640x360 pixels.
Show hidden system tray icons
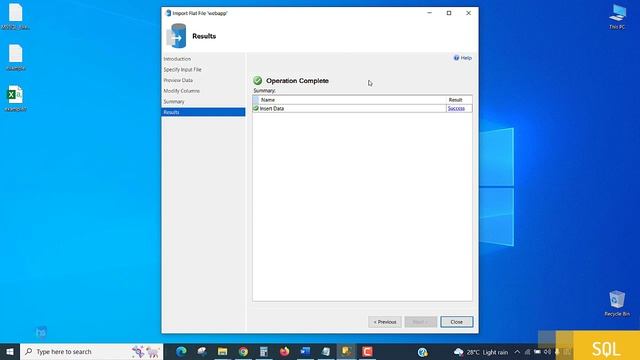pos(517,352)
